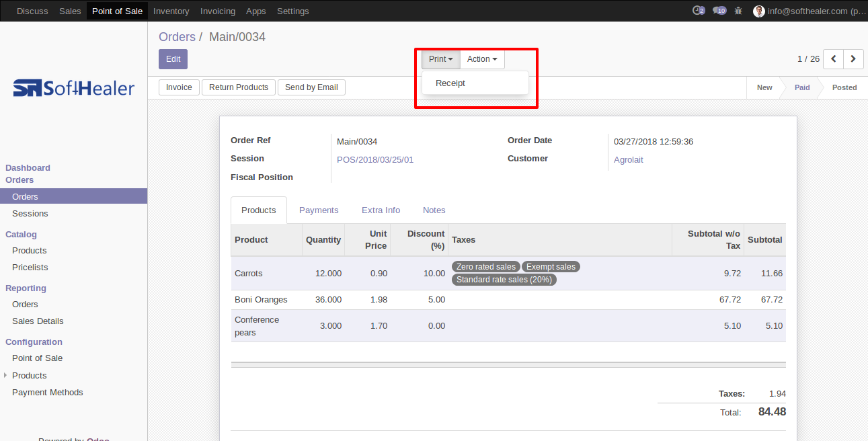
Task: Click the Send by Email button
Action: pos(311,87)
